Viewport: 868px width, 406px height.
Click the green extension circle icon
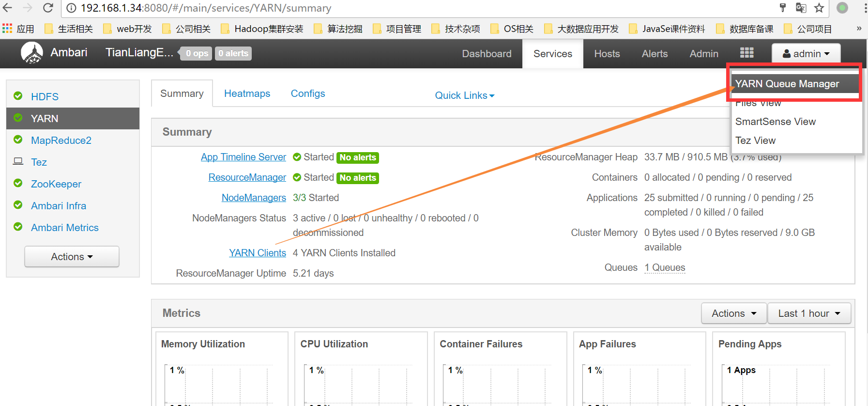(x=842, y=8)
